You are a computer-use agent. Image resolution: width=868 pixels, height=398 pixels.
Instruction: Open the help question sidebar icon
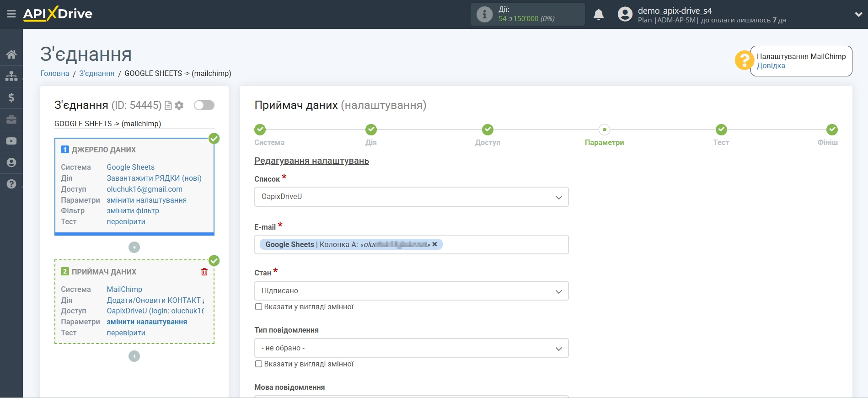tap(11, 184)
